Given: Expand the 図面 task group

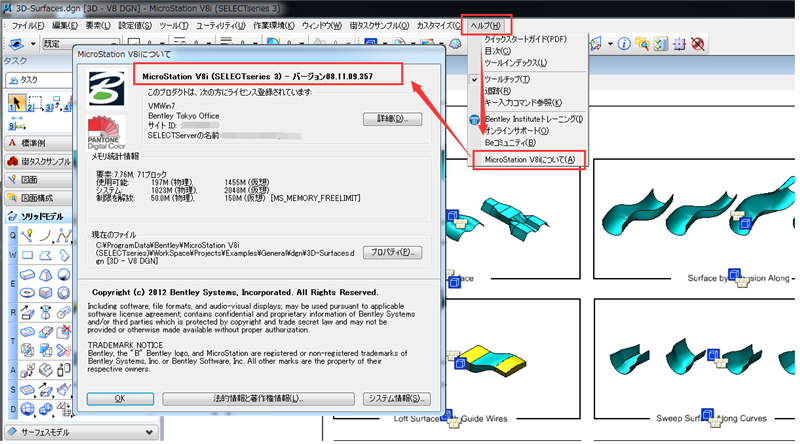Looking at the screenshot, I should (x=39, y=180).
